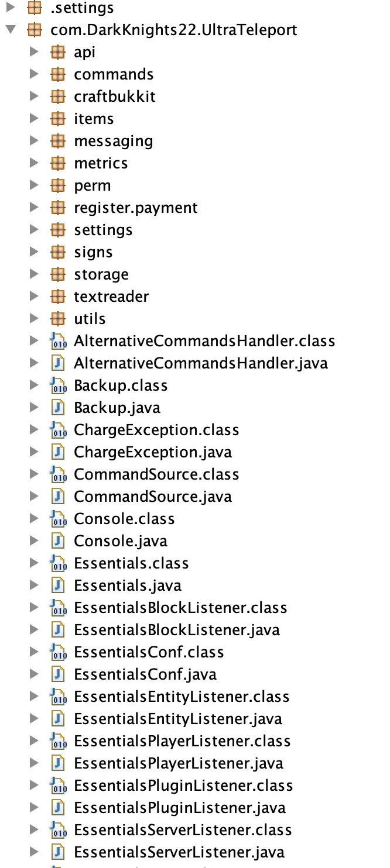
Task: Click the EssentialsConf.class file icon
Action: coord(59,652)
